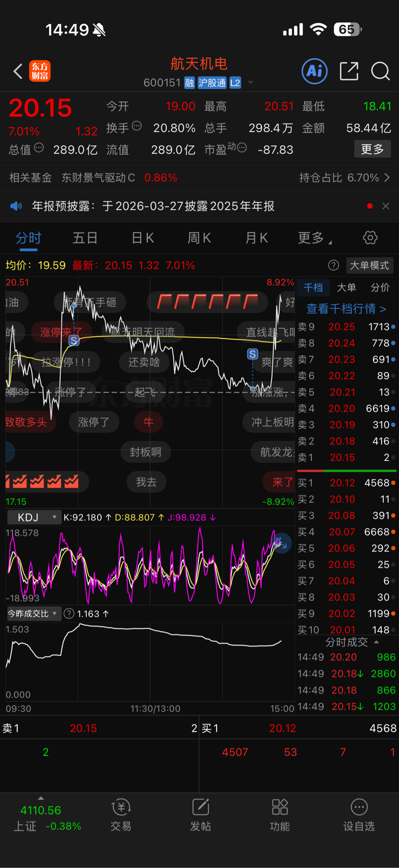Open 发帖 post icon
This screenshot has width=399, height=868.
(x=201, y=815)
